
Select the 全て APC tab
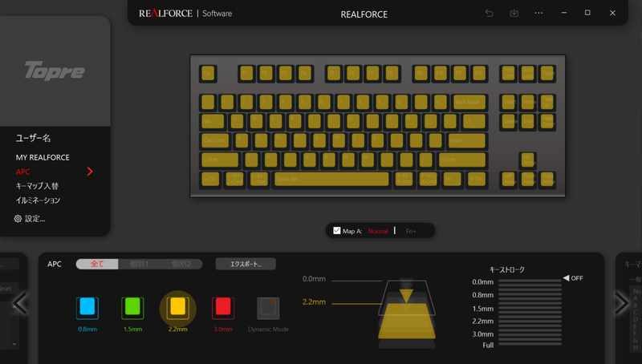point(97,264)
